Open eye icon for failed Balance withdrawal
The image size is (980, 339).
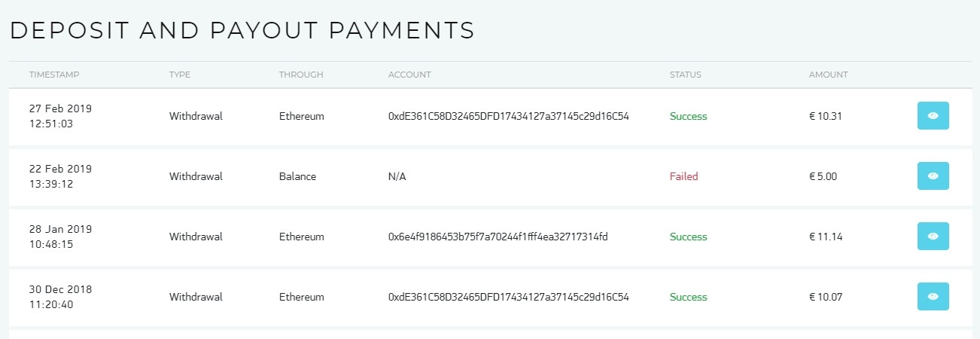point(933,176)
